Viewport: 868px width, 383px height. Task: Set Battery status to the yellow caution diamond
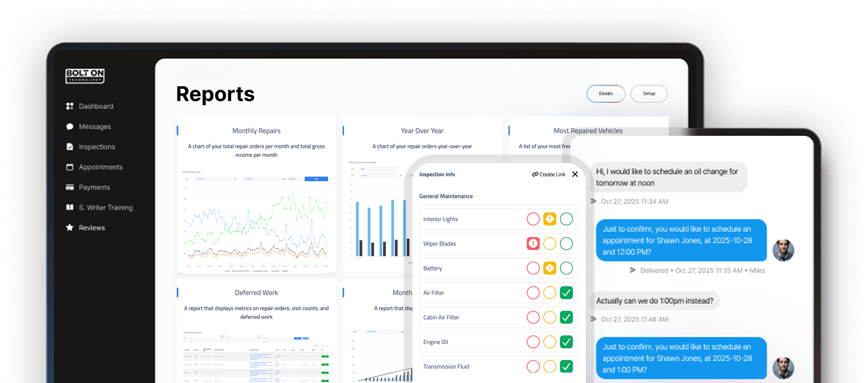550,268
